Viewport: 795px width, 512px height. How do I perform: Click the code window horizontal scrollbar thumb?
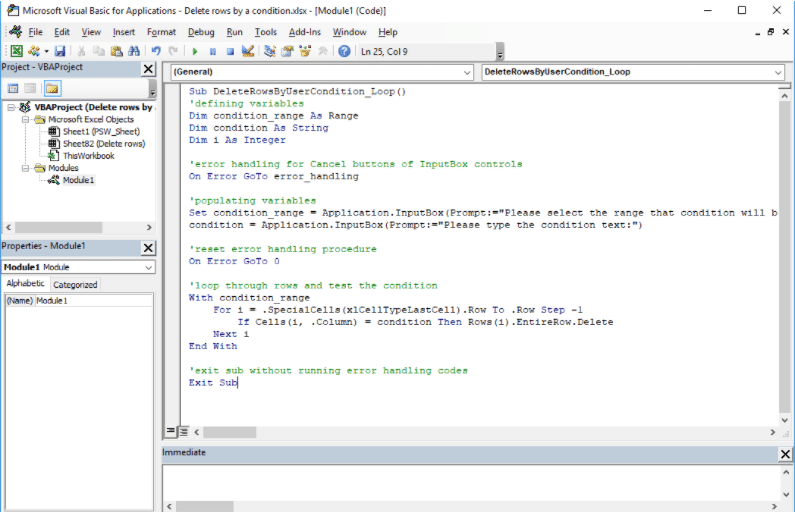click(x=229, y=432)
